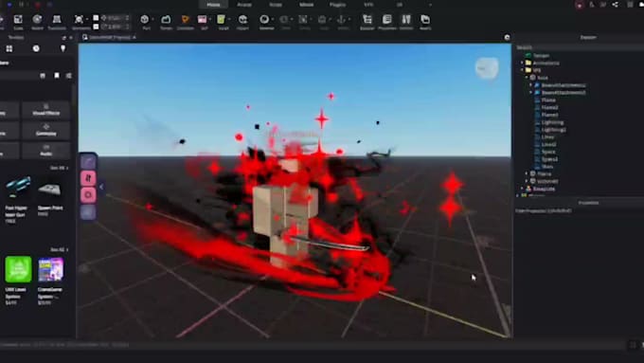Open the Part dropdown arrow
Screen dimensions: 644x363
153,19
